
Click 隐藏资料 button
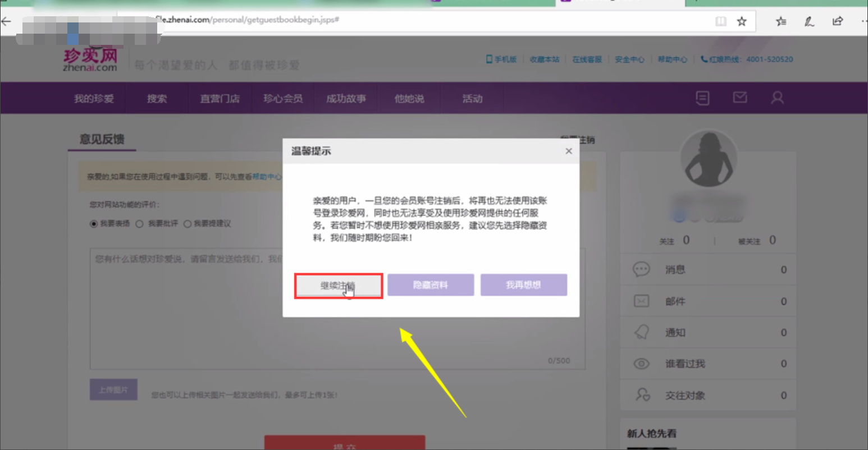coord(431,285)
